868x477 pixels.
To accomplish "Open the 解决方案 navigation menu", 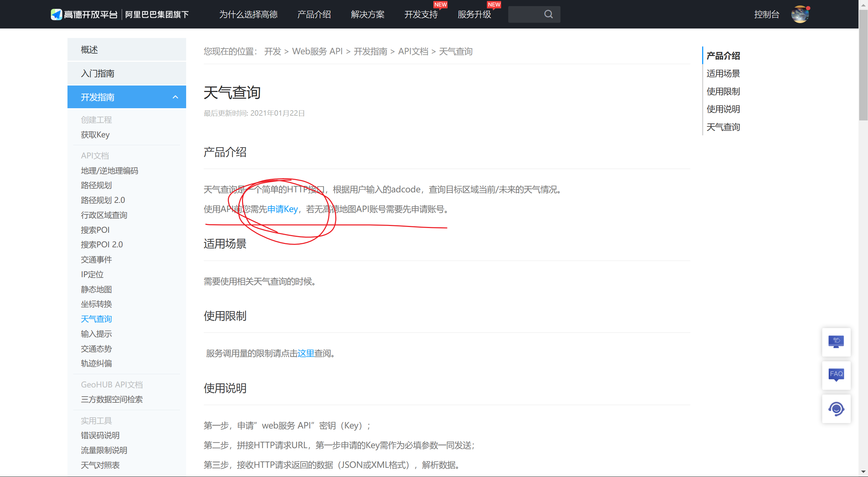I will pyautogui.click(x=368, y=14).
